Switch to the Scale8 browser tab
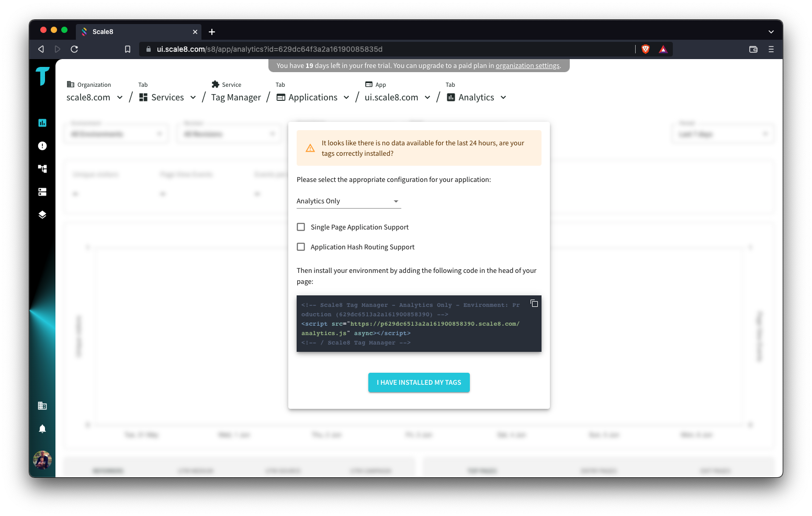This screenshot has height=516, width=812. point(139,32)
